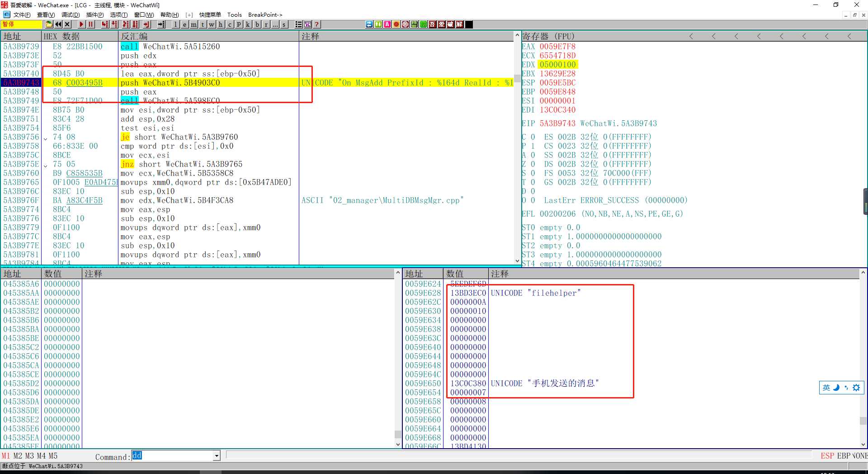Click the blue swap-arrows plugin icon
Viewport: 868px width, 474px height.
coord(369,24)
